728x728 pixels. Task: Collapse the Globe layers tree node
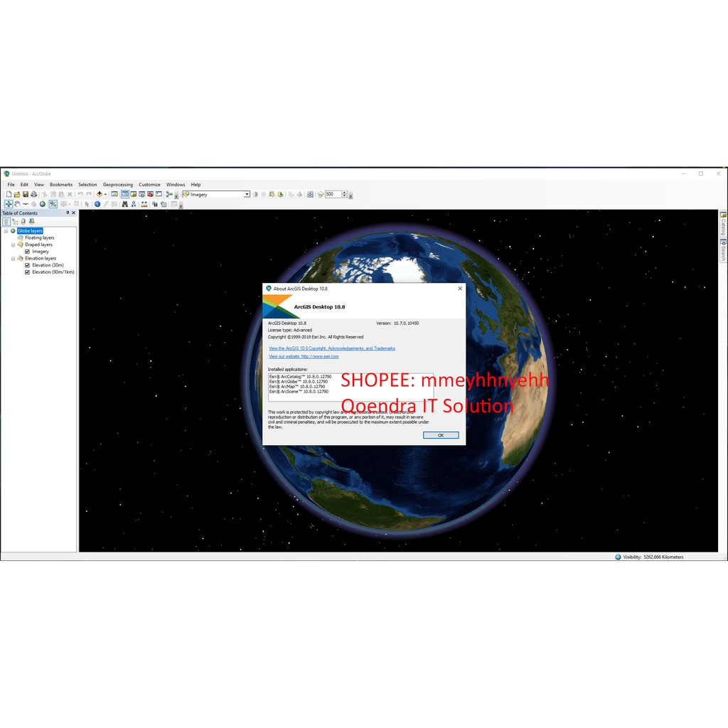[6, 231]
